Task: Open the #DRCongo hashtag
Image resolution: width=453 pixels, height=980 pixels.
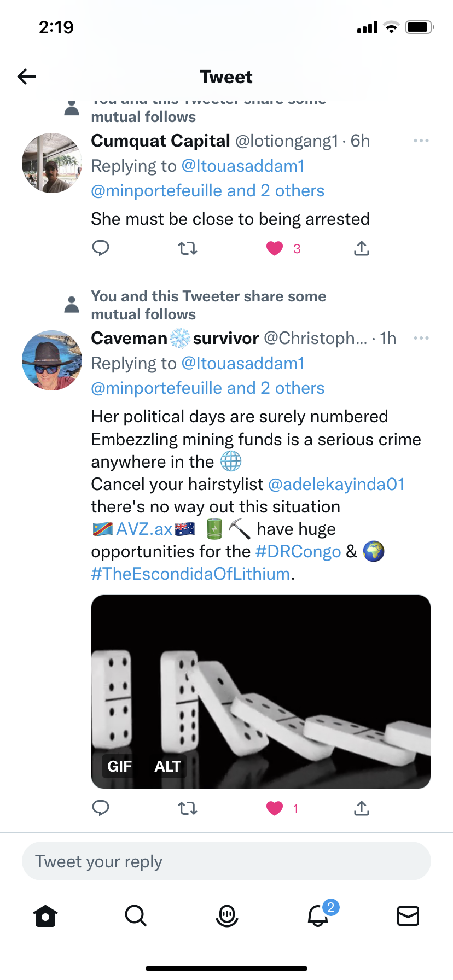Action: [298, 551]
